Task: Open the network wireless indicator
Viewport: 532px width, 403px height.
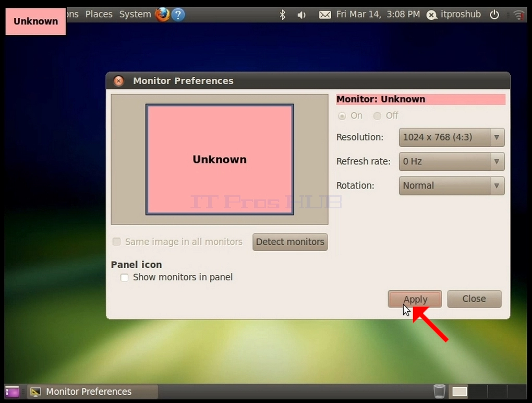Action: click(x=519, y=15)
